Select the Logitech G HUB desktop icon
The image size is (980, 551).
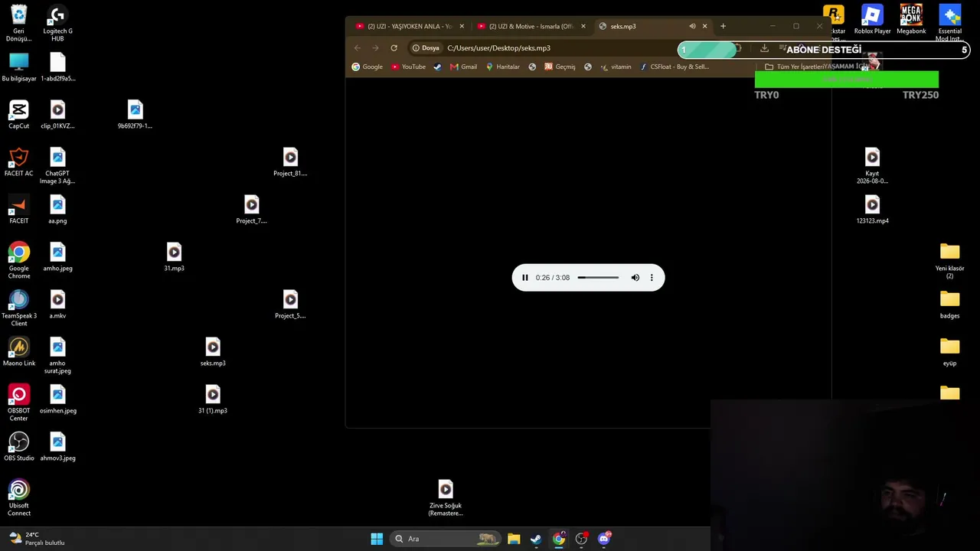[x=57, y=24]
